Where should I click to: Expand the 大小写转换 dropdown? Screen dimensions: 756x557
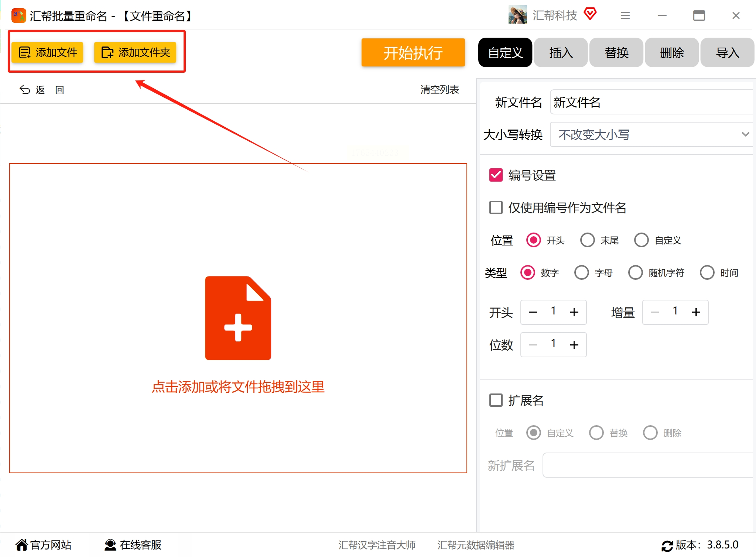[651, 134]
